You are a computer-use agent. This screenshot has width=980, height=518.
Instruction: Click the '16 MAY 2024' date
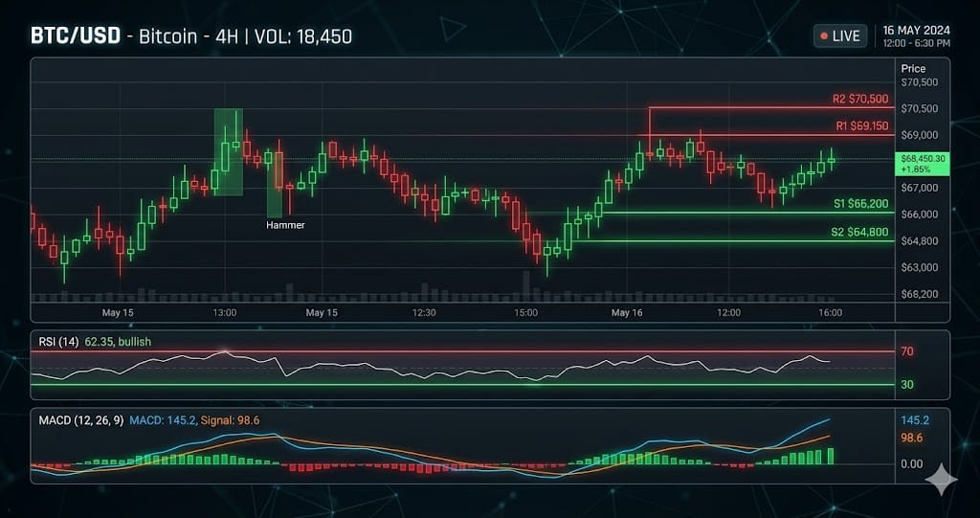tap(916, 31)
